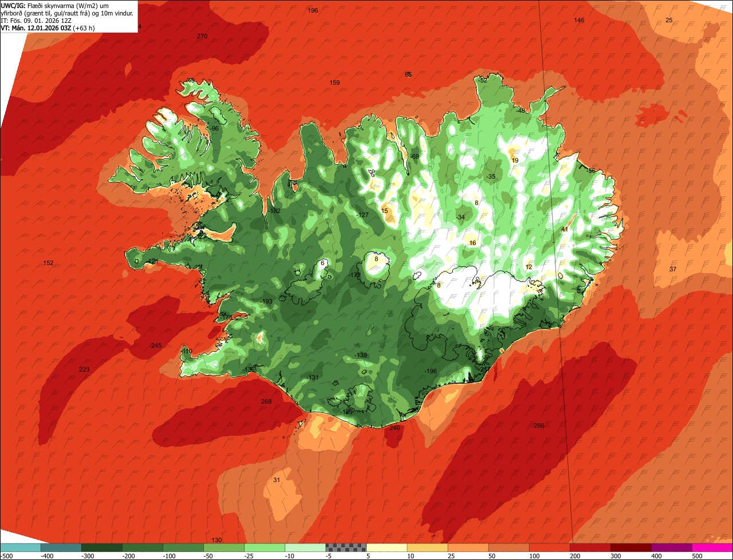733x560 pixels.
Task: Click the map value '15' in north-central Iceland
Action: tap(385, 211)
